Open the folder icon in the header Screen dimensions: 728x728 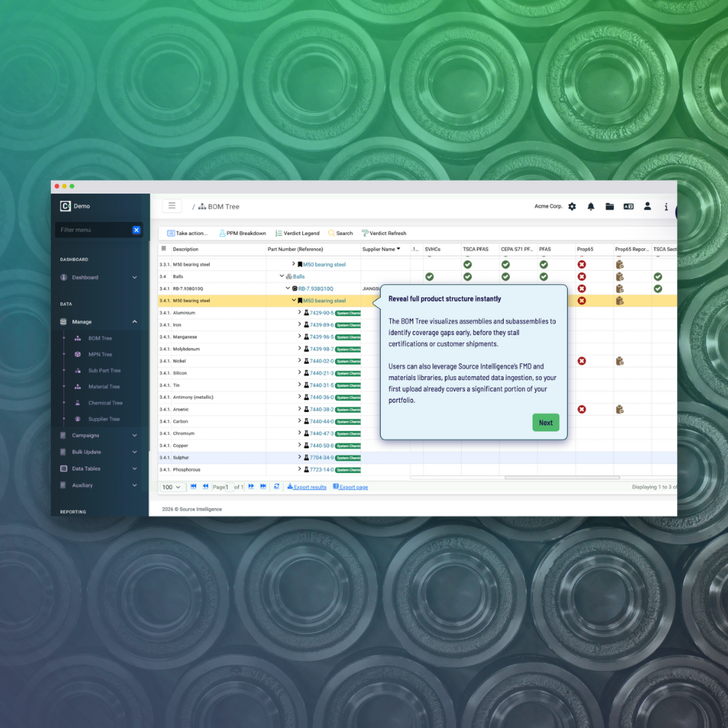(x=609, y=207)
